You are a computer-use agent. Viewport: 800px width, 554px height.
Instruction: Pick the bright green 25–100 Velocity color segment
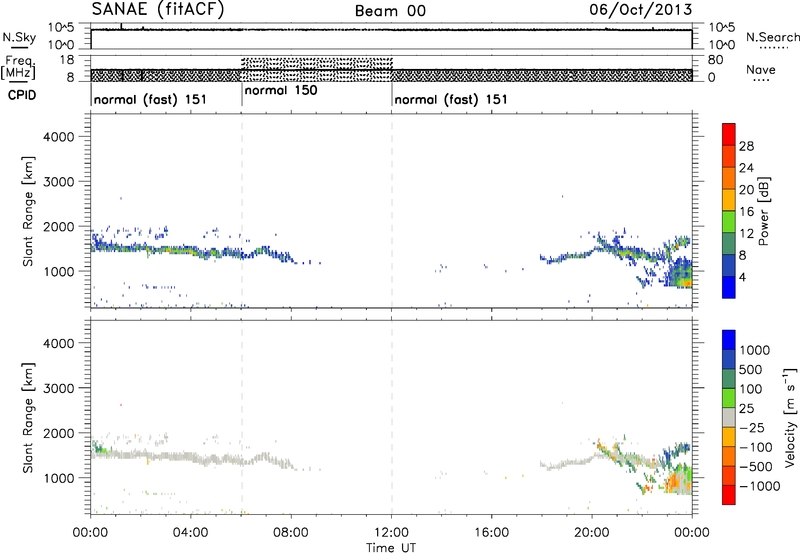click(x=729, y=398)
